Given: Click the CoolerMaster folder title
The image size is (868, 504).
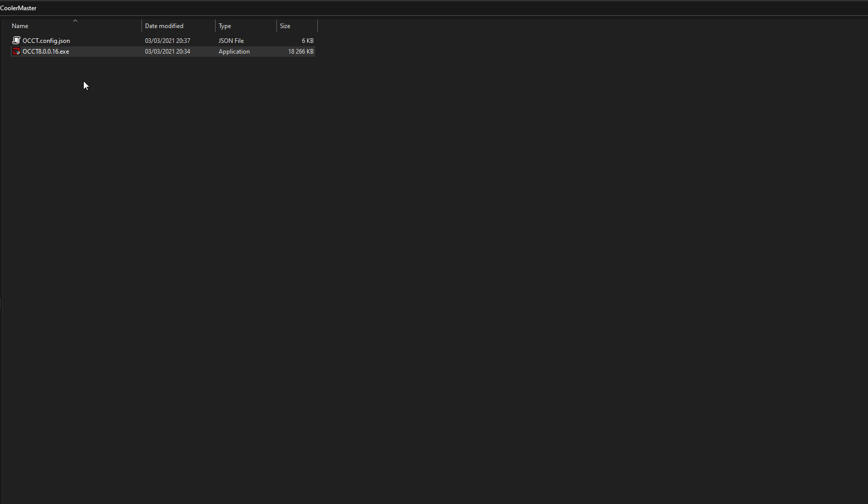Looking at the screenshot, I should pyautogui.click(x=18, y=8).
